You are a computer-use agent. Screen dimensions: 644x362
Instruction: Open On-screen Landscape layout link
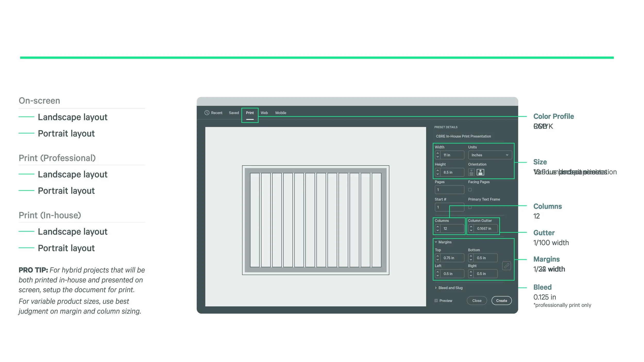point(73,117)
